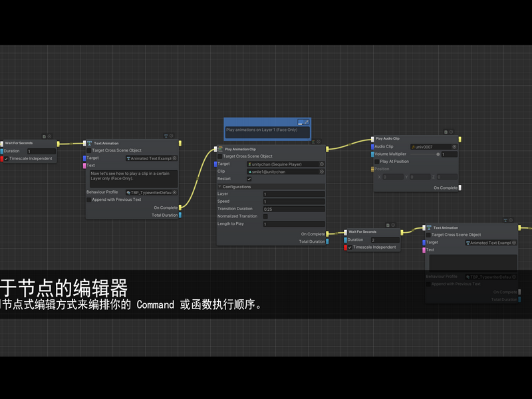Click script badge above Wait For Seconds duration 2
Image resolution: width=532 pixels, height=399 pixels.
tap(388, 225)
